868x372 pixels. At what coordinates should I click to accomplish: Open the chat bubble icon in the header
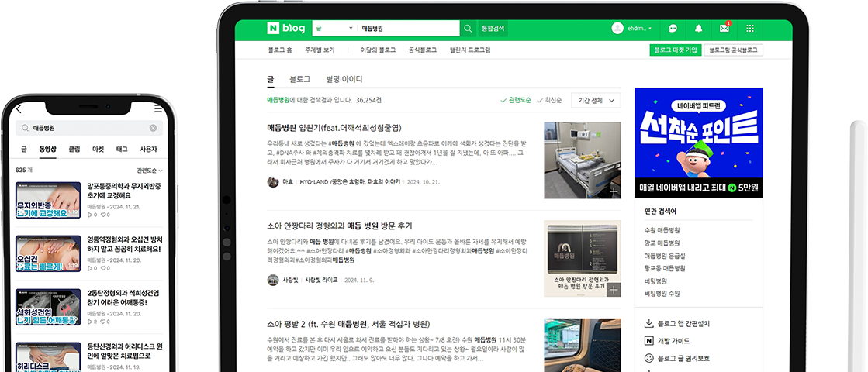(x=673, y=29)
